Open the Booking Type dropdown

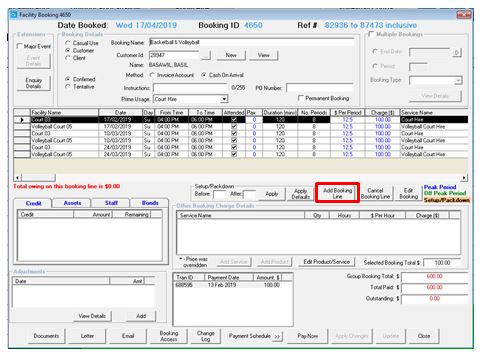[459, 81]
